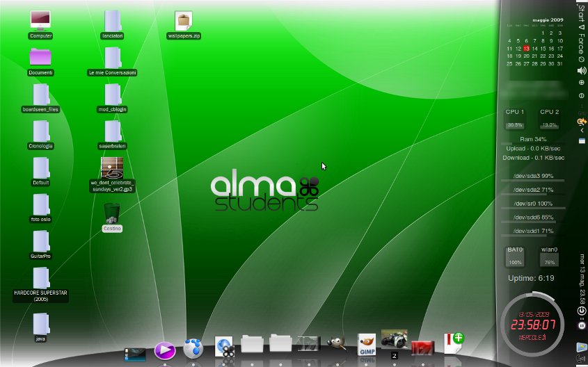Open the motorcycle image thumbnail in dock
The image size is (588, 367).
394,339
